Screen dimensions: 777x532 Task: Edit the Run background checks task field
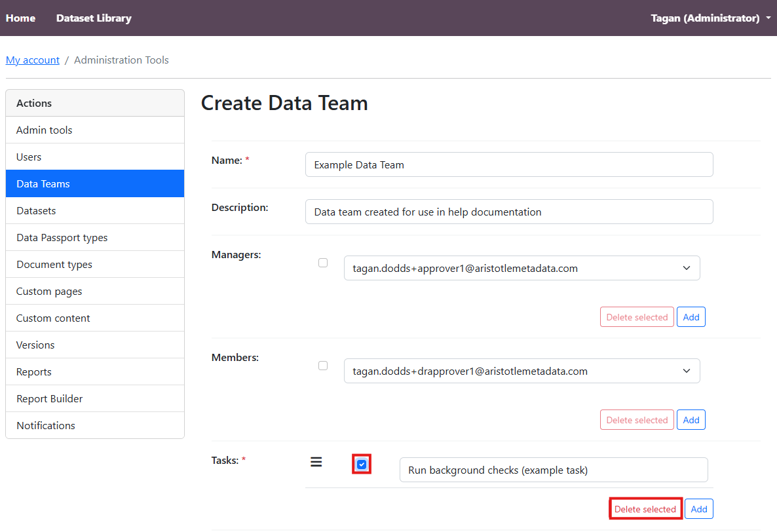(x=553, y=470)
